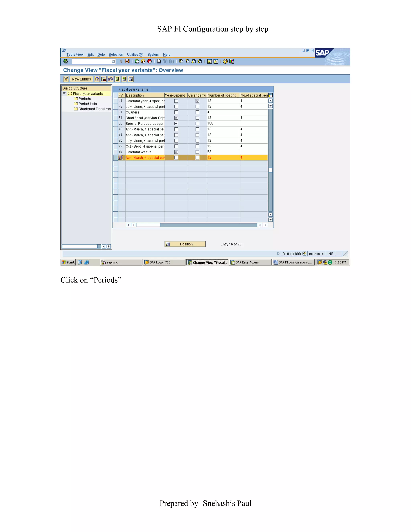
Task: Toggle Year-dependent checkbox for Z1 row
Action: 176,158
